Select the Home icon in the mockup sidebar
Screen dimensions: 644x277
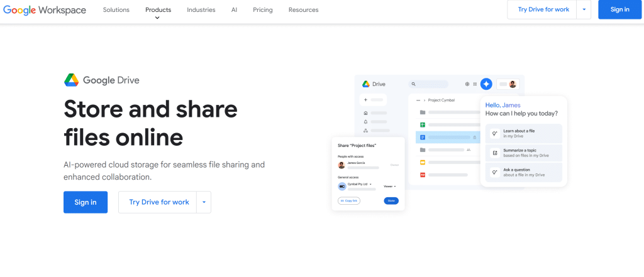point(365,113)
